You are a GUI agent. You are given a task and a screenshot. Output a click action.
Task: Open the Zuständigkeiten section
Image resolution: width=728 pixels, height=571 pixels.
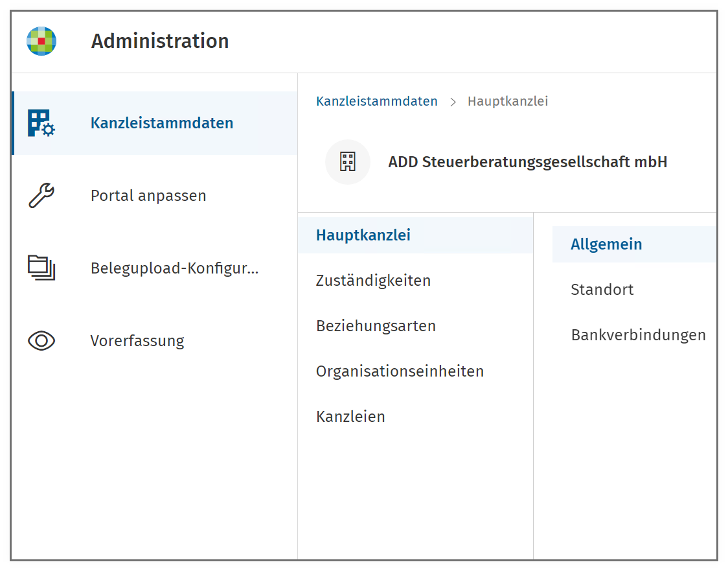[x=416, y=281]
